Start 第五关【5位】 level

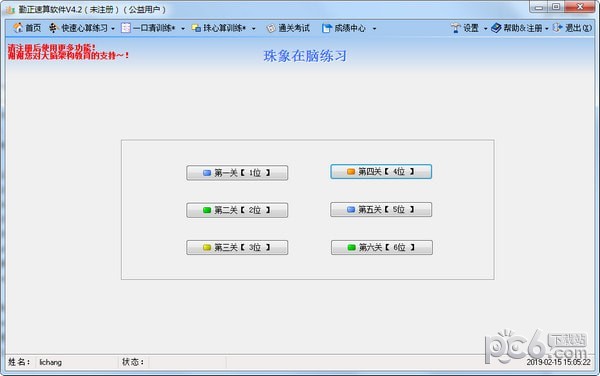click(381, 210)
